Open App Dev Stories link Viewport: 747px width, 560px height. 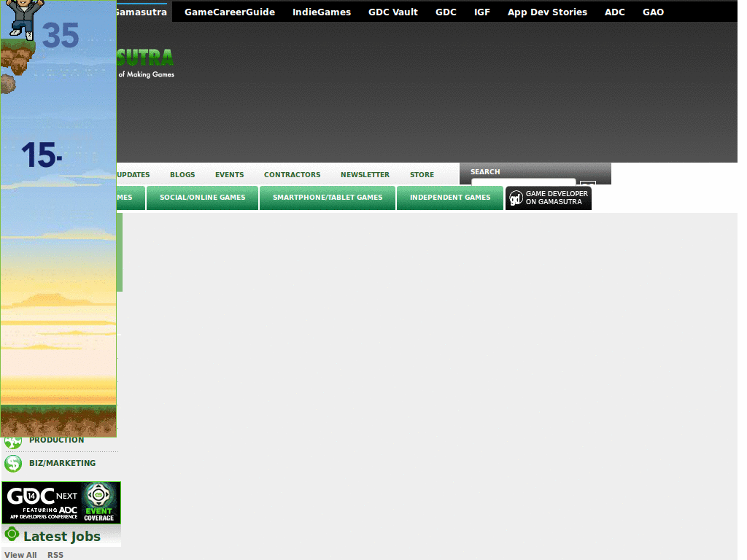547,12
